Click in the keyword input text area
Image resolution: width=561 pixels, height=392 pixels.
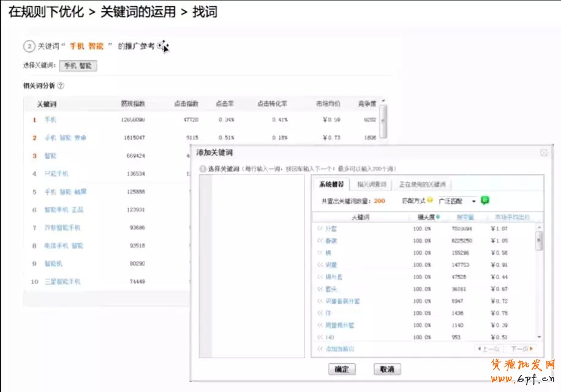click(x=252, y=263)
